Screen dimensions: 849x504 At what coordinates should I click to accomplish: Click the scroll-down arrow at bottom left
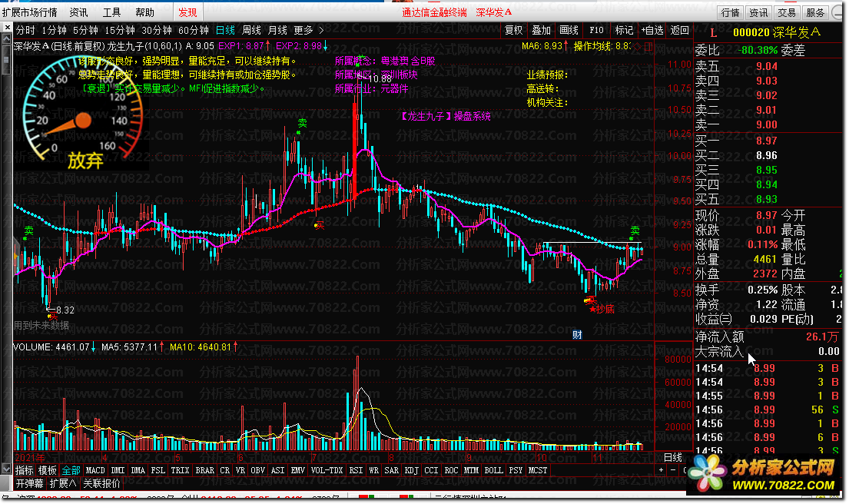6,468
